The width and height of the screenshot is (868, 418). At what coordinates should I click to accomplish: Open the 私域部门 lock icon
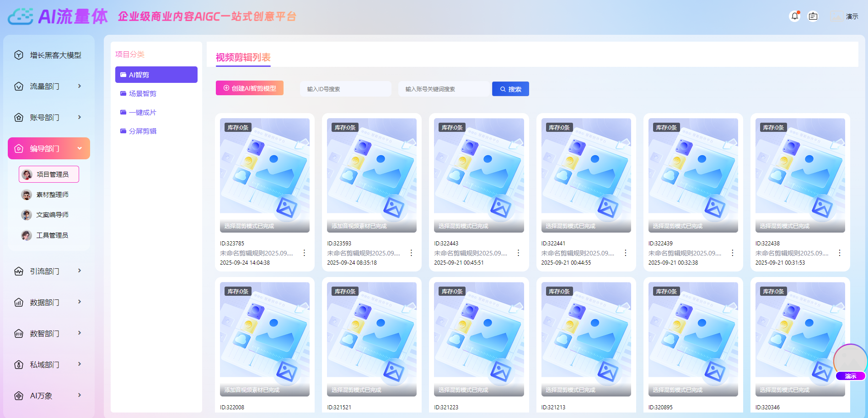coord(18,364)
